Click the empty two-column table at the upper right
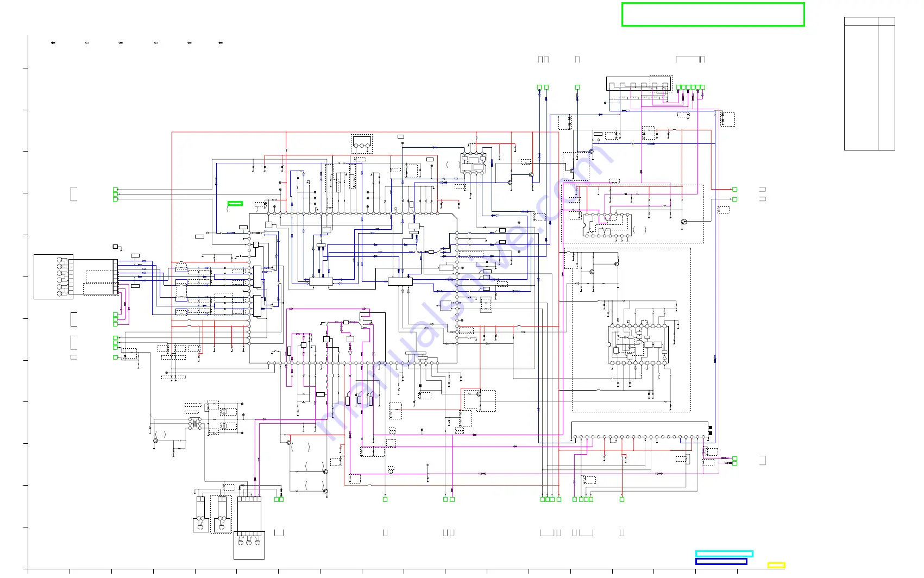The height and width of the screenshot is (578, 924). [869, 84]
